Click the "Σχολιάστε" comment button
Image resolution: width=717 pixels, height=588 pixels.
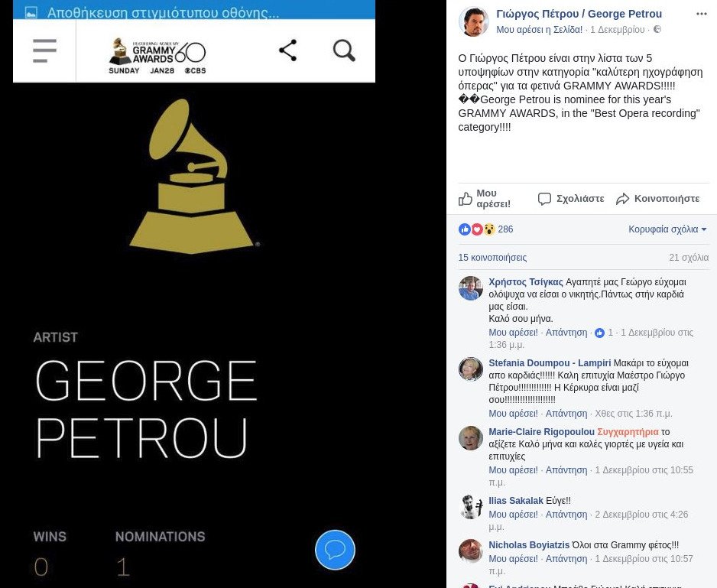point(571,199)
